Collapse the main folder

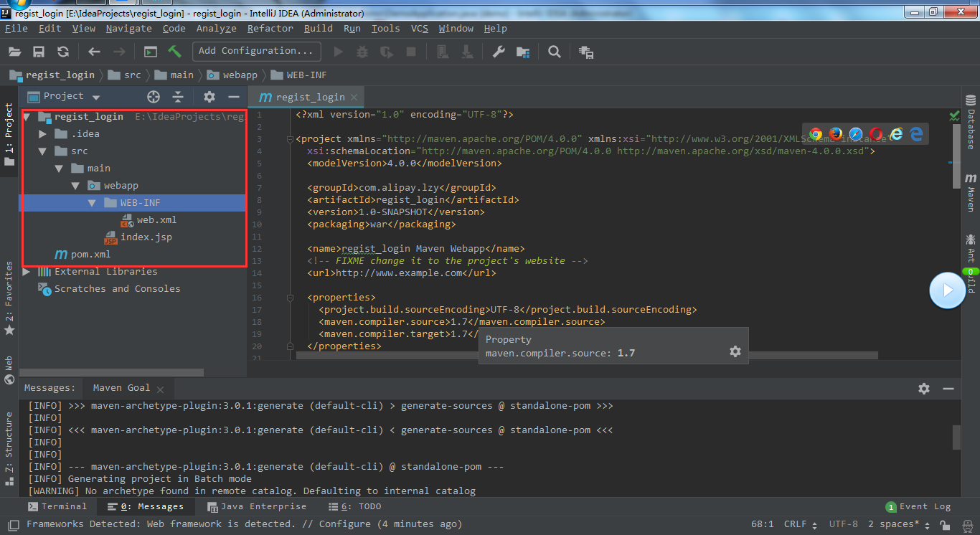60,169
